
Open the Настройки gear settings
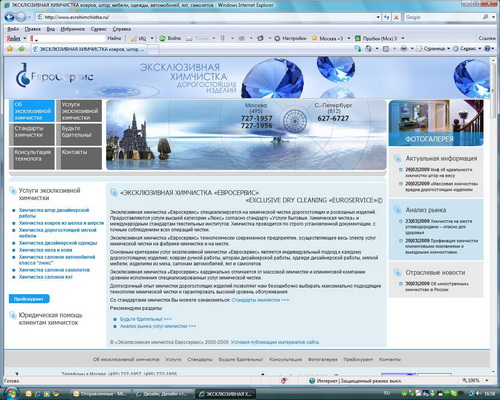(x=290, y=39)
